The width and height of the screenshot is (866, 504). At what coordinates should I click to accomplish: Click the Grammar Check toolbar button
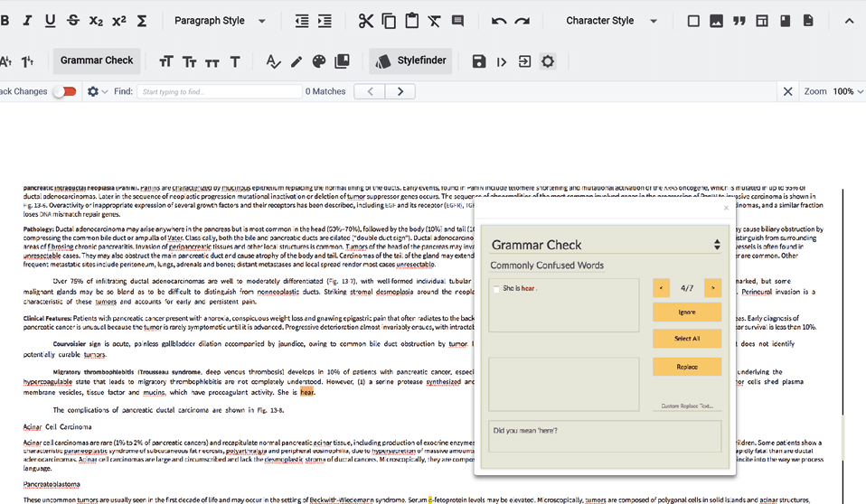click(x=97, y=61)
